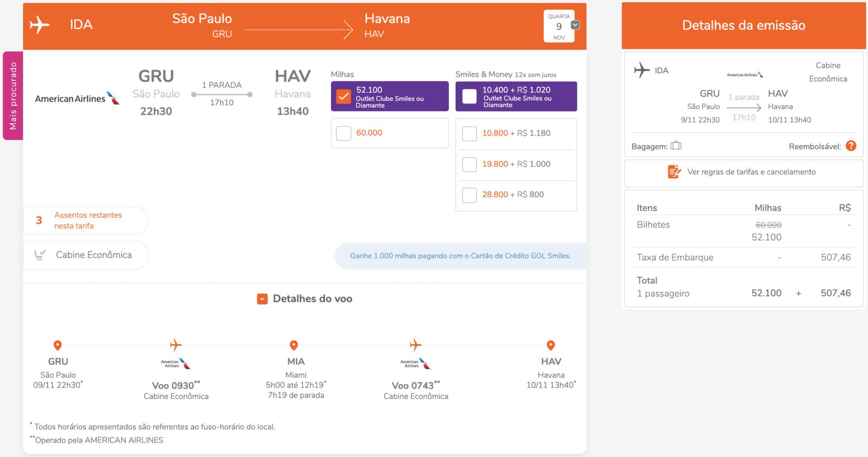Select the 60.000 miles fare checkbox
This screenshot has width=868, height=457.
tap(344, 133)
